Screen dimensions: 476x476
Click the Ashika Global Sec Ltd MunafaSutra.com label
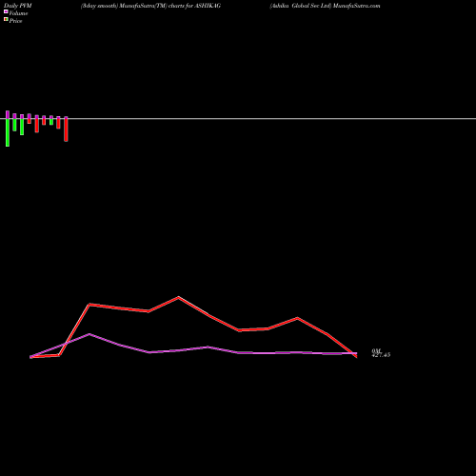click(325, 6)
